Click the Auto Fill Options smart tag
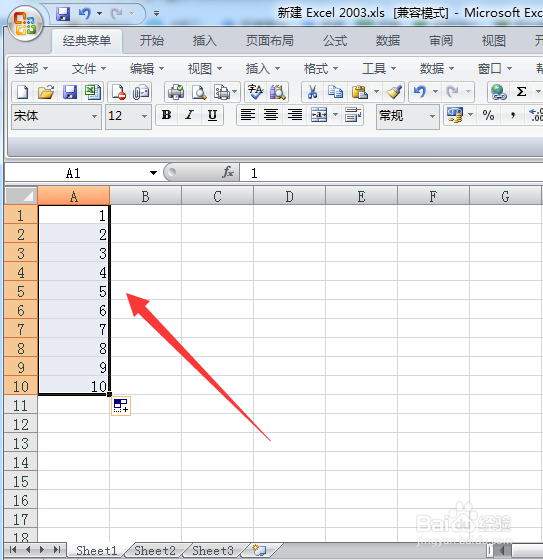Viewport: 543px width, 560px height. (121, 406)
